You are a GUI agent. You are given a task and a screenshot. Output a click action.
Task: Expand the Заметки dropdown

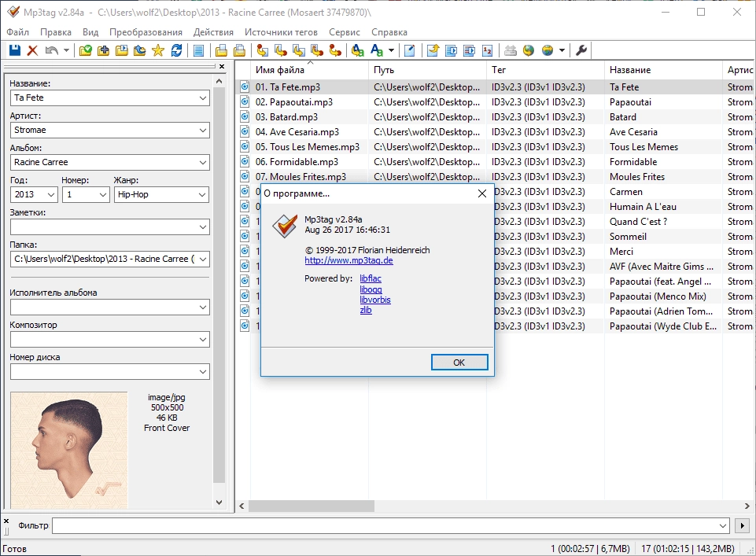[x=203, y=227]
